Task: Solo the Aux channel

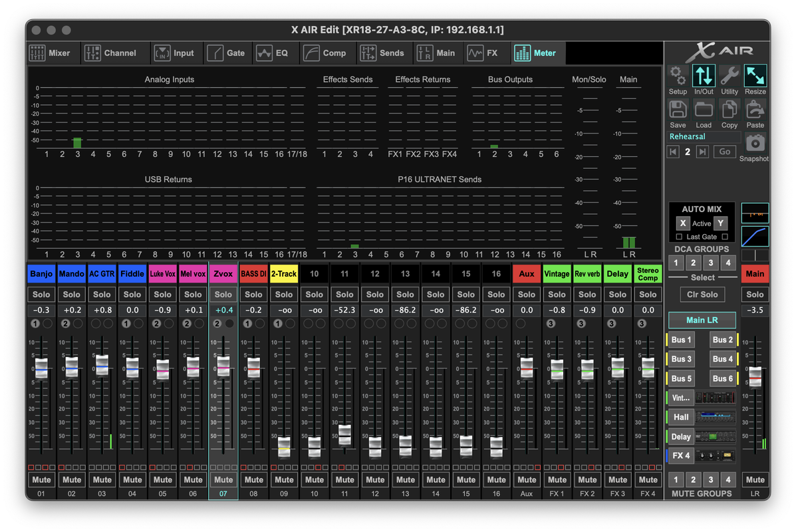Action: (x=527, y=295)
